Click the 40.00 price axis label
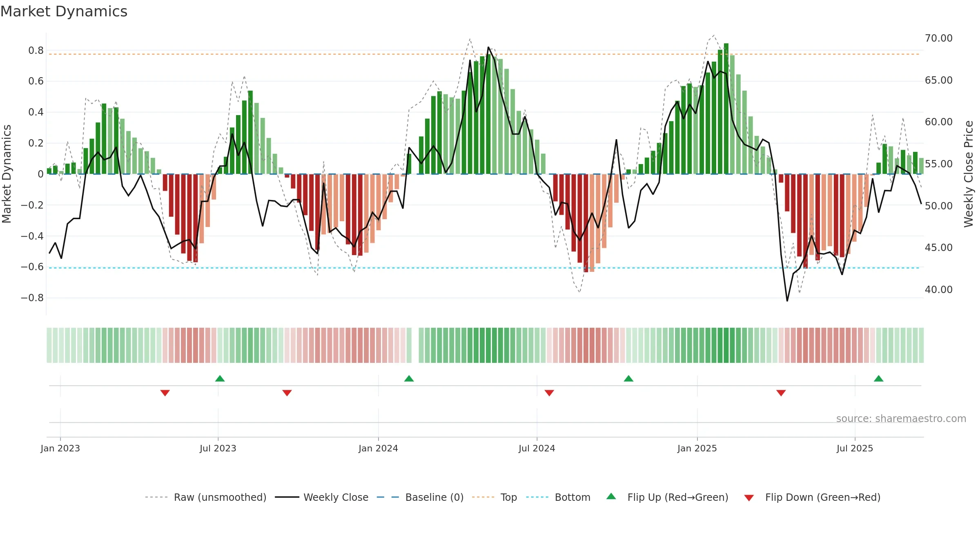The height and width of the screenshot is (551, 980). click(x=939, y=289)
